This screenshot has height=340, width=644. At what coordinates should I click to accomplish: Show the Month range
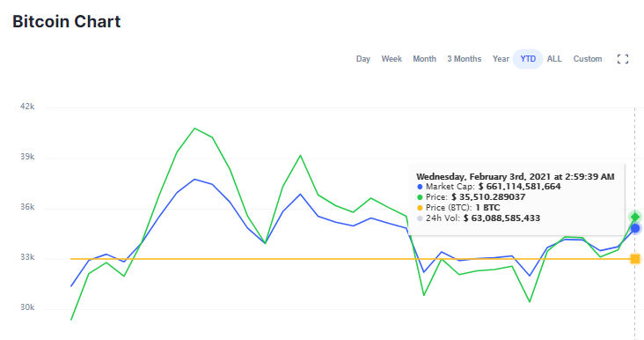[424, 59]
